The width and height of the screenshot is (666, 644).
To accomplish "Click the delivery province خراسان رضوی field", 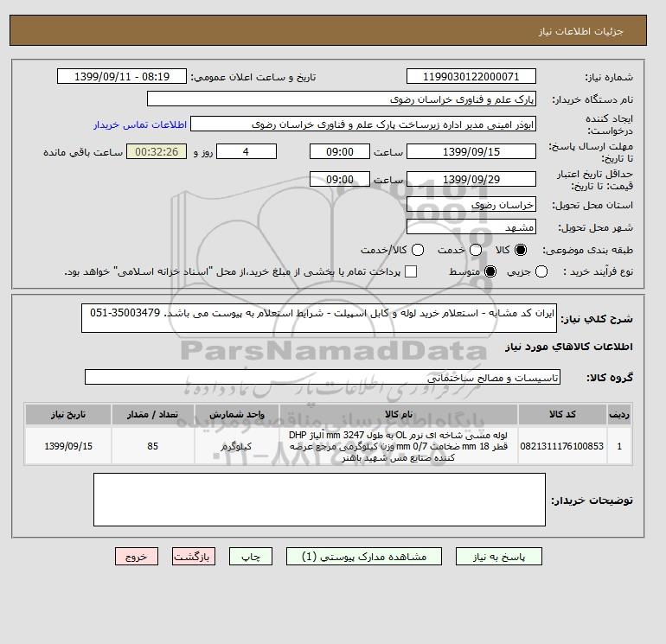I will coord(471,205).
